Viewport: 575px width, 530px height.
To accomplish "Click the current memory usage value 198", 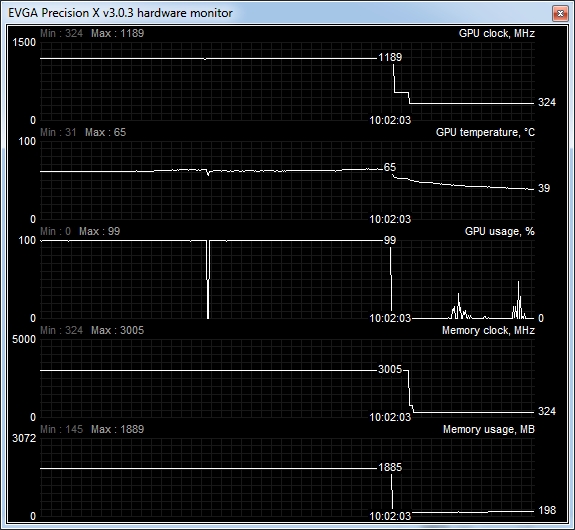I will 547,511.
